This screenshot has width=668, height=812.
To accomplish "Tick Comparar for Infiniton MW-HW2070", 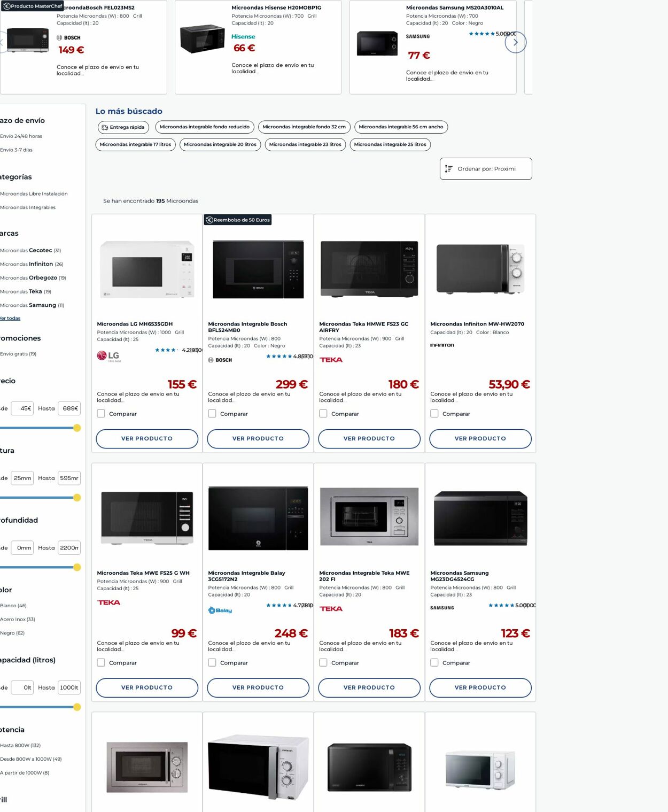I will tap(434, 414).
